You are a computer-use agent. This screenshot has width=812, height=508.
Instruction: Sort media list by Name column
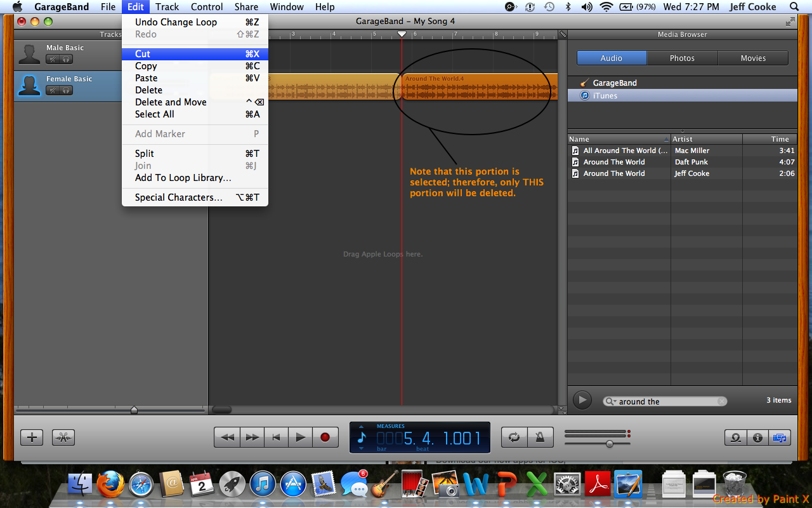pos(619,139)
